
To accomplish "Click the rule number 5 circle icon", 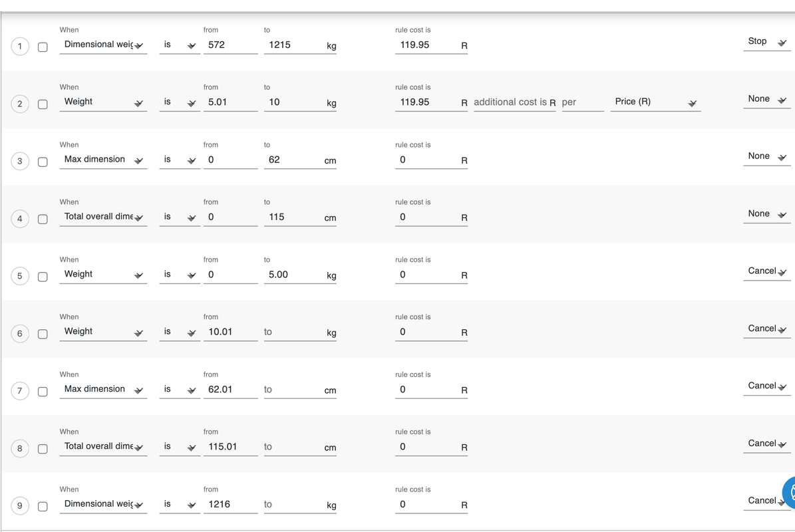I will click(20, 276).
